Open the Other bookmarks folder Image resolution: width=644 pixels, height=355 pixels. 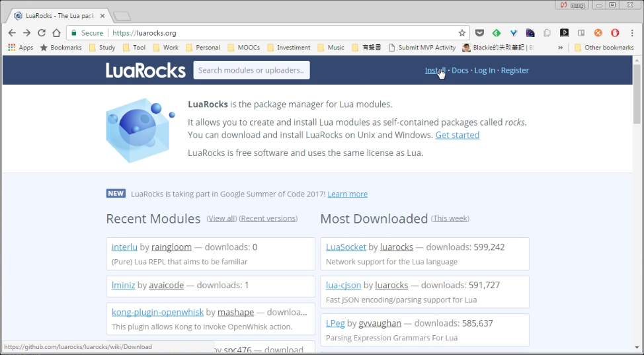click(x=604, y=47)
